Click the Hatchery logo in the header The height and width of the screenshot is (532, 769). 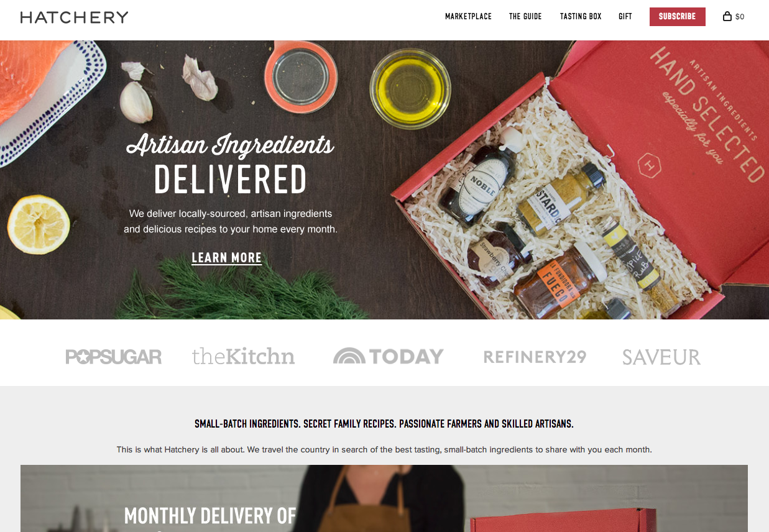(x=74, y=17)
